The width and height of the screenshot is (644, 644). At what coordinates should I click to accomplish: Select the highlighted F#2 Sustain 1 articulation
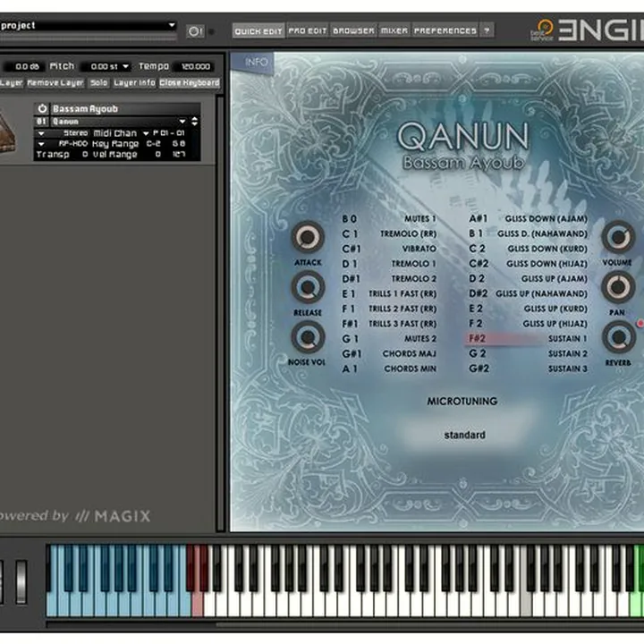pos(528,338)
